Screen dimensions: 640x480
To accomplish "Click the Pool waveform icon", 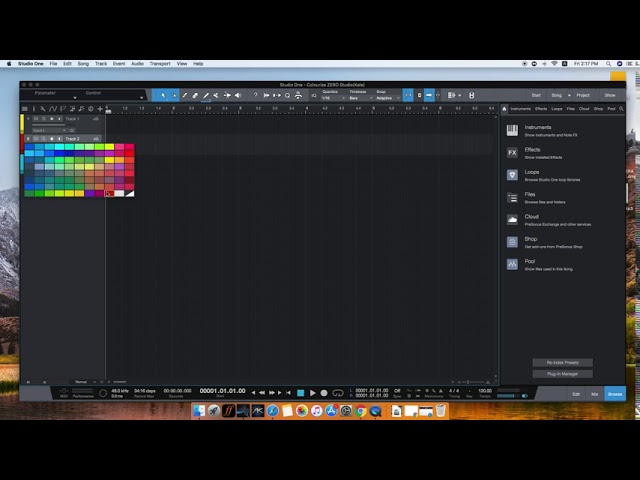I will pyautogui.click(x=512, y=264).
